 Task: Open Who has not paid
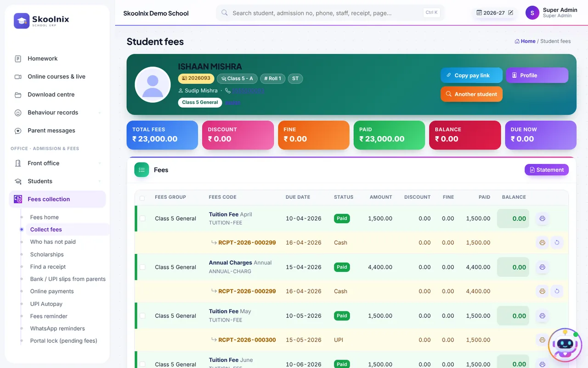coord(53,242)
